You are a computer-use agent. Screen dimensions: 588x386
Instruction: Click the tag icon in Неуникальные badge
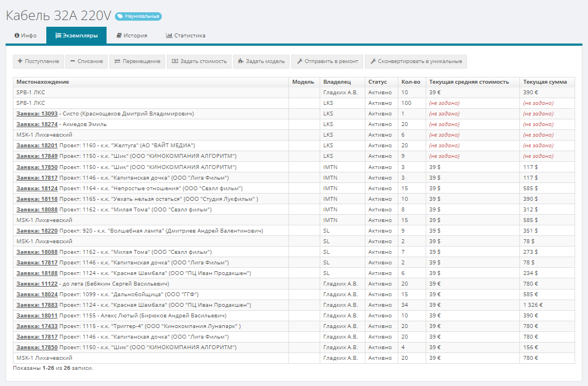click(x=120, y=17)
